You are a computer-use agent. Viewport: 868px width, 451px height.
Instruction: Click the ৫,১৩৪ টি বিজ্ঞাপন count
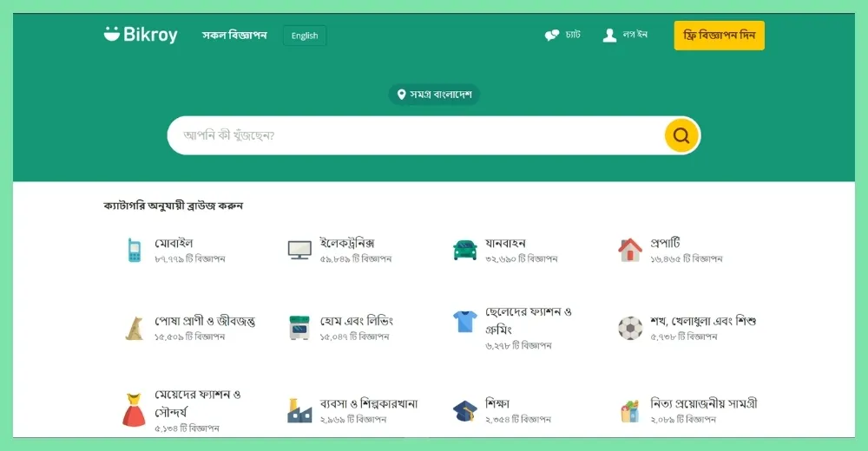[x=187, y=428]
